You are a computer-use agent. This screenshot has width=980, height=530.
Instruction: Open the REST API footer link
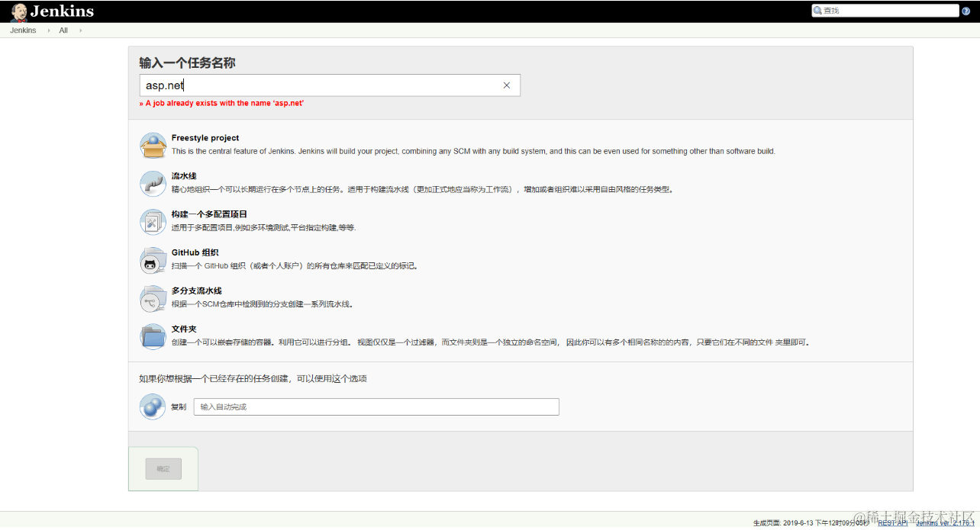(x=892, y=522)
